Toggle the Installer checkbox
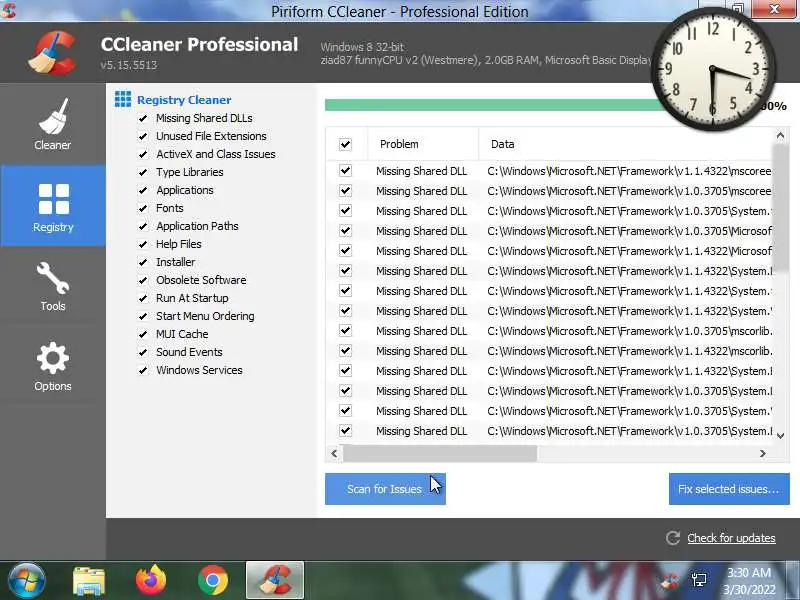The height and width of the screenshot is (600, 800). pos(143,262)
